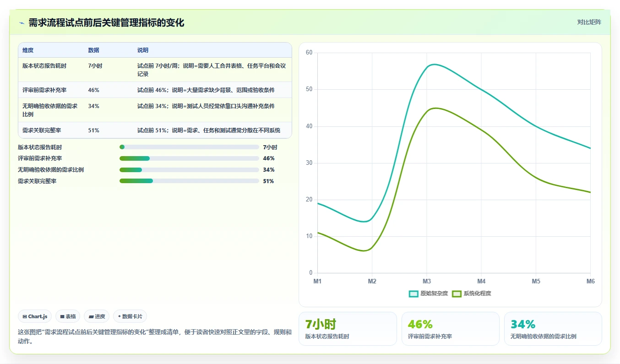Click the page title 需求流程试点前后关键管理指标的变化
620x364 pixels.
(x=106, y=23)
